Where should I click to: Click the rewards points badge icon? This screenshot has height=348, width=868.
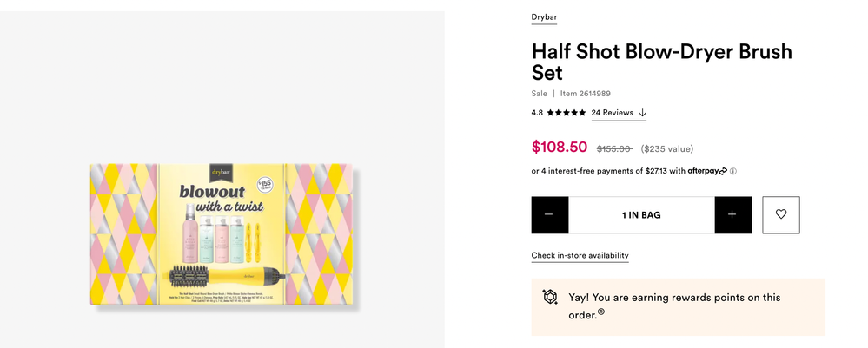click(550, 297)
